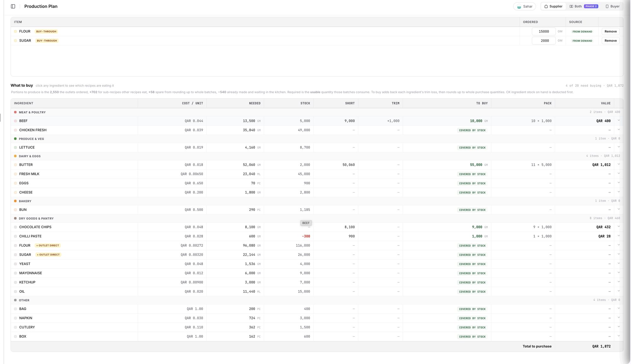The image size is (631, 364).
Task: Click the orange Bakery category dot
Action: coord(15,201)
